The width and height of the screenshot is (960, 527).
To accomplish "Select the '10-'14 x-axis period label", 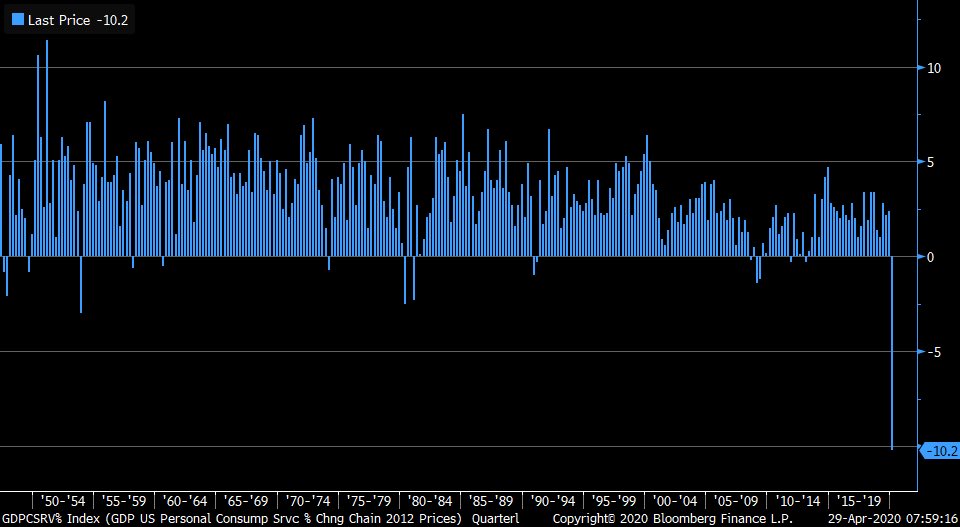I will pos(797,501).
